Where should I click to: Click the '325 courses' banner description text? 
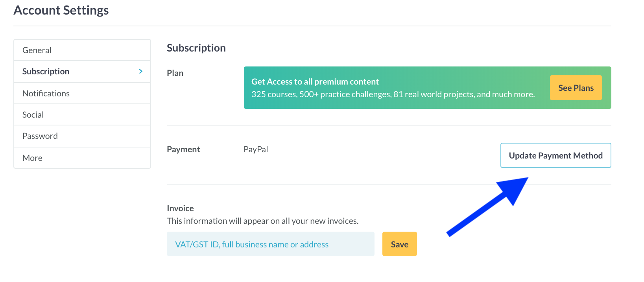click(393, 94)
